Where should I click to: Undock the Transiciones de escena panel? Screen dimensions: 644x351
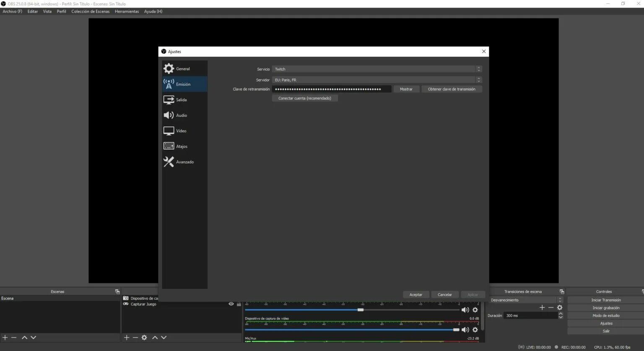click(562, 291)
